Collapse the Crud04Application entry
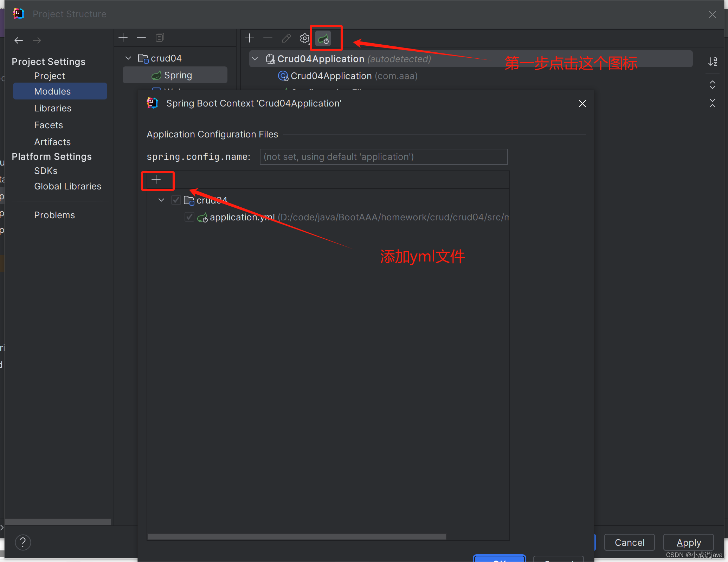Image resolution: width=728 pixels, height=562 pixels. [x=255, y=59]
